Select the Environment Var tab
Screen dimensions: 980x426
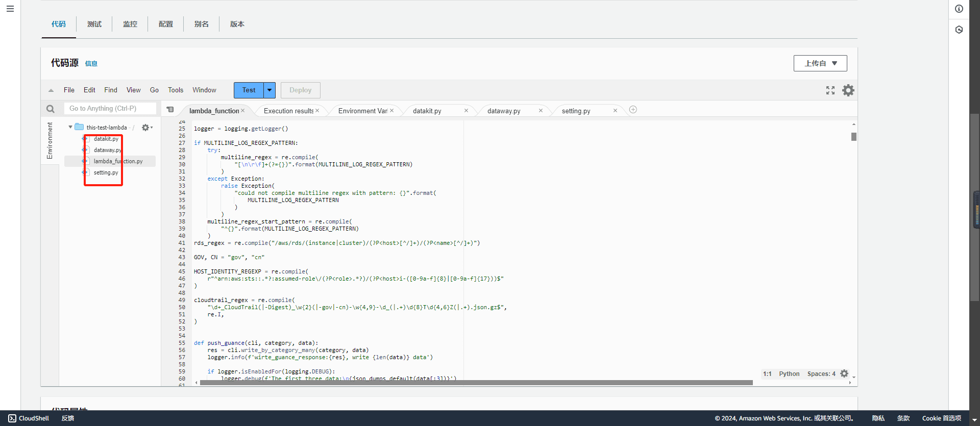point(363,111)
